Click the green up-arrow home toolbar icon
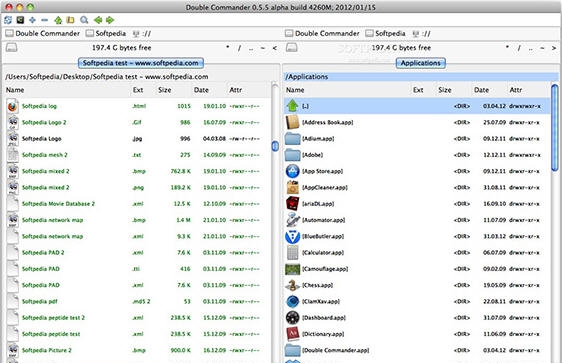Screen dimensions: 562x363 coord(58,20)
